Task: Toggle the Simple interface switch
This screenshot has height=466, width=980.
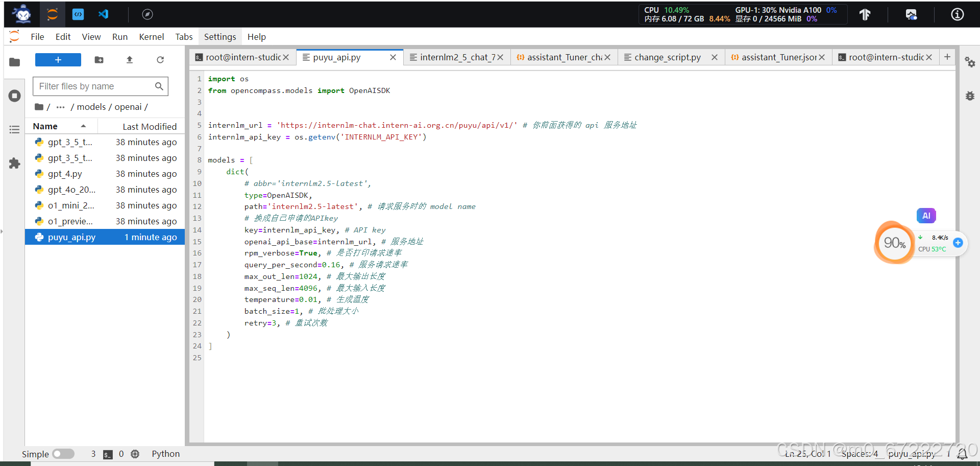Action: pyautogui.click(x=63, y=454)
